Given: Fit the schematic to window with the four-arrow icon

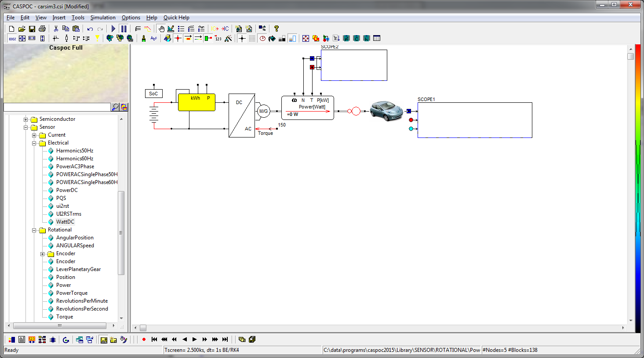Looking at the screenshot, I should pos(22,39).
